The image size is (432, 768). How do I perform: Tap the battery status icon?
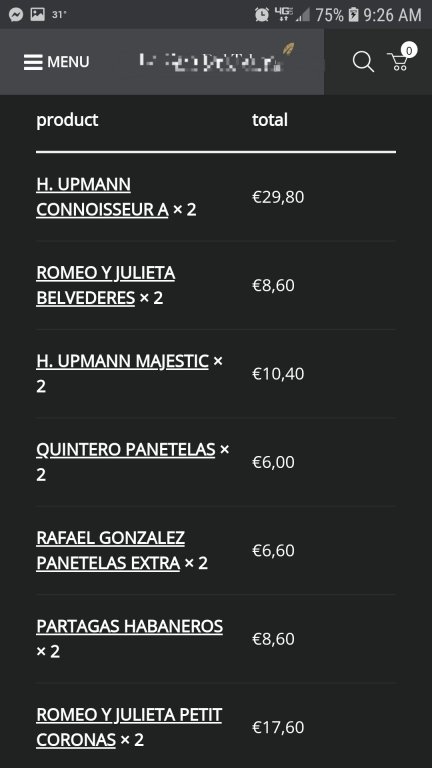pyautogui.click(x=353, y=15)
